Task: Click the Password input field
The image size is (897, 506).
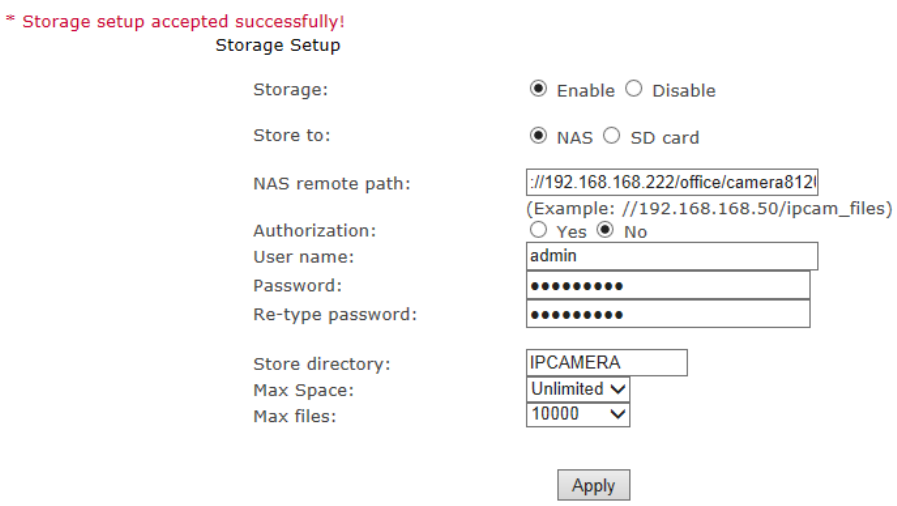Action: tap(668, 286)
